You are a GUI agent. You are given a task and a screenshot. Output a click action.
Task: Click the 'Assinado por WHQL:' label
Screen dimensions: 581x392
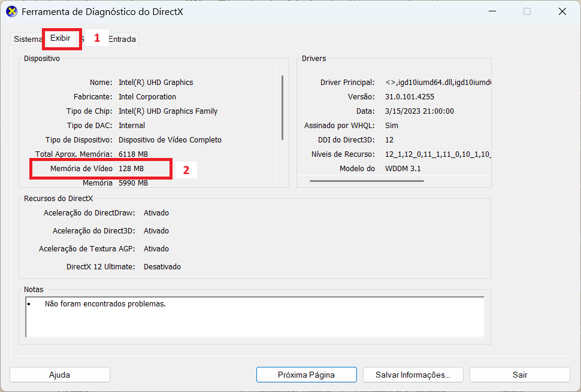pos(340,126)
